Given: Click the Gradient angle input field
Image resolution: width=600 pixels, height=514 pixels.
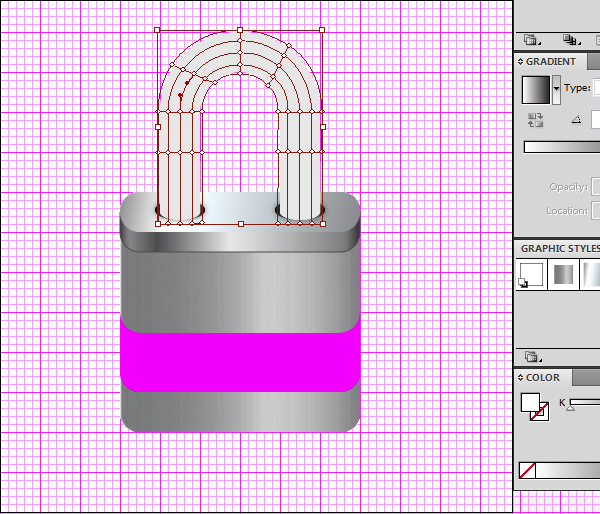Looking at the screenshot, I should [596, 120].
